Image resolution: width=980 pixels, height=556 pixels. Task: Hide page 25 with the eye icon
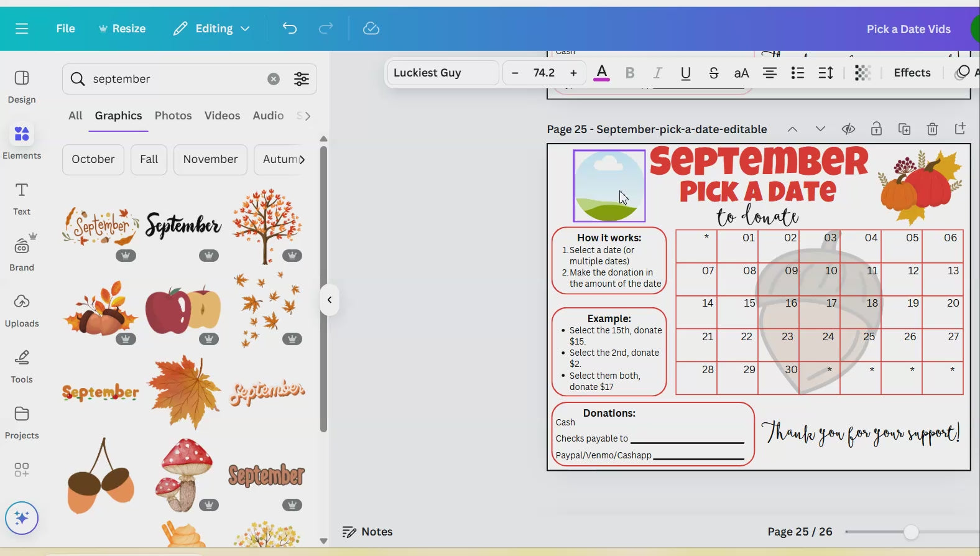(x=848, y=129)
